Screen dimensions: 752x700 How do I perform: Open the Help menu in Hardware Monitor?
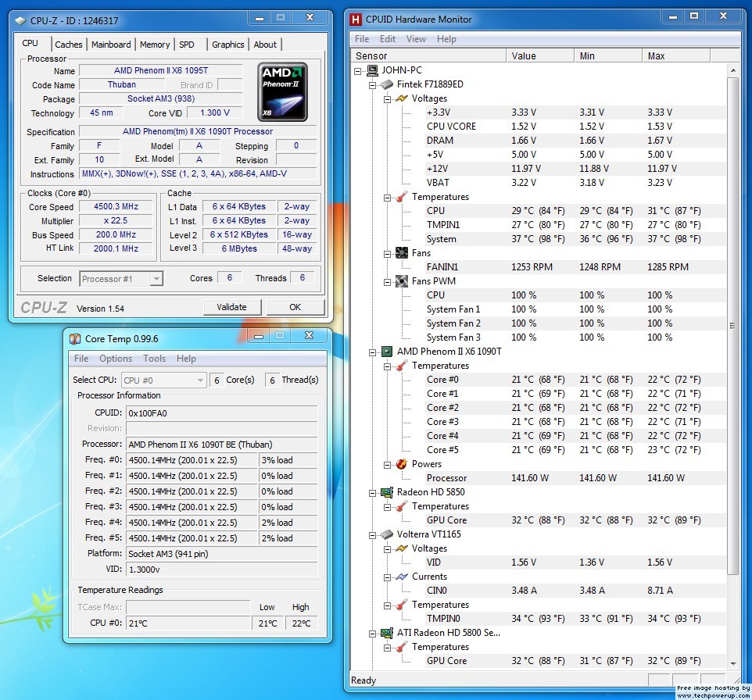[x=446, y=39]
